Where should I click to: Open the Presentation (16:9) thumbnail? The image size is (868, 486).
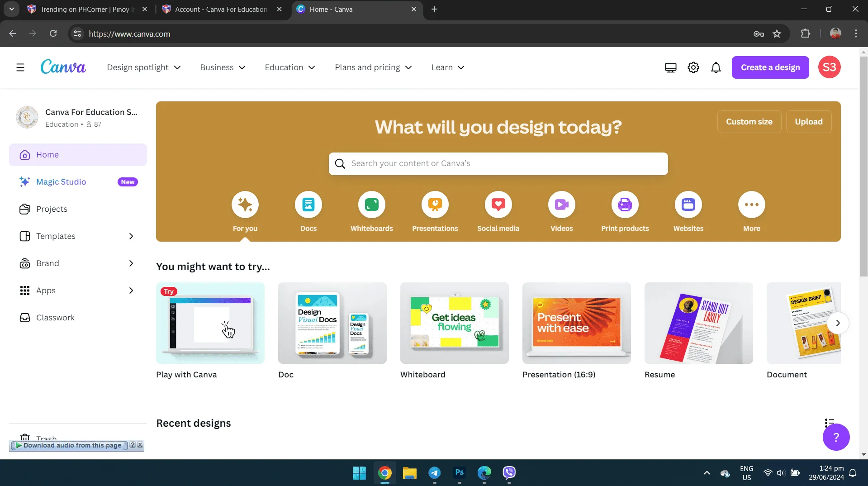(577, 323)
